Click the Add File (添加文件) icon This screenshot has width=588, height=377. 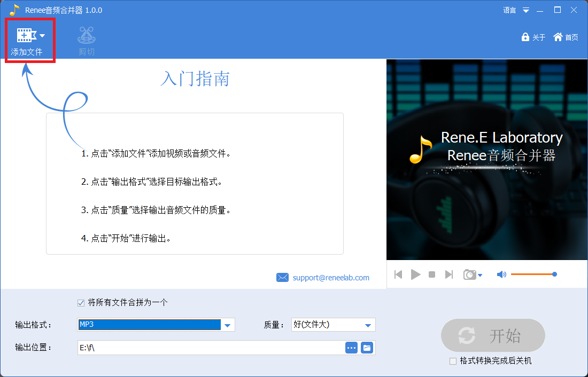(x=26, y=36)
